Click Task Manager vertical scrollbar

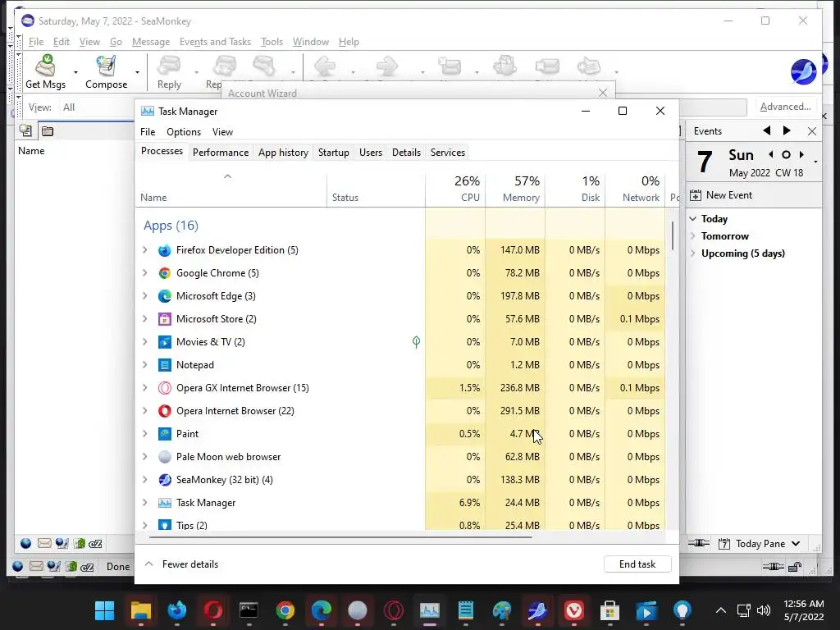pyautogui.click(x=673, y=235)
